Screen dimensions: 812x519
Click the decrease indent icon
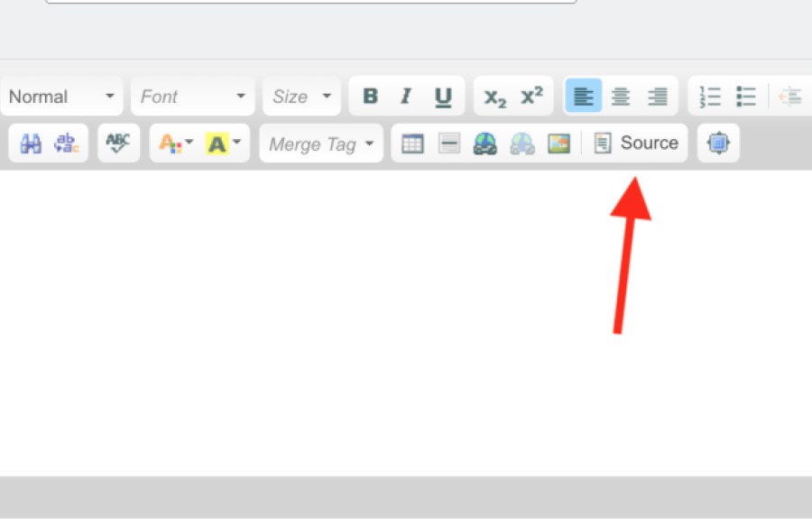tap(790, 97)
